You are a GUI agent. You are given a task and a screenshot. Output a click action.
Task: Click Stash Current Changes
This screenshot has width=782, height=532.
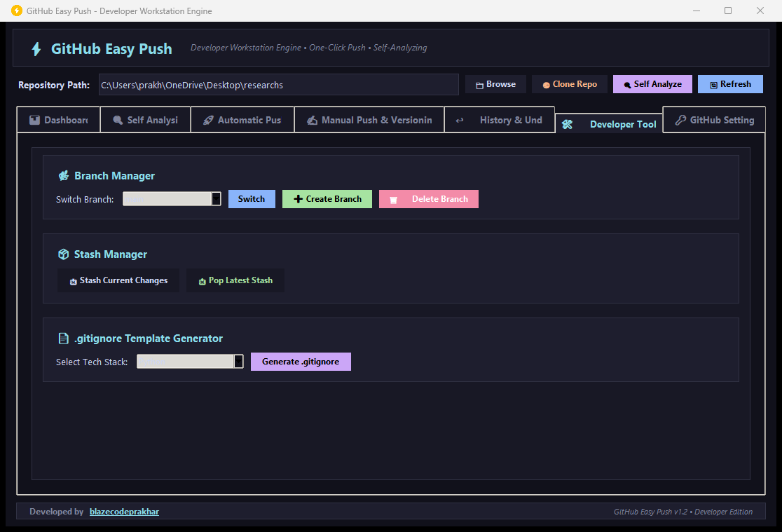(x=118, y=280)
